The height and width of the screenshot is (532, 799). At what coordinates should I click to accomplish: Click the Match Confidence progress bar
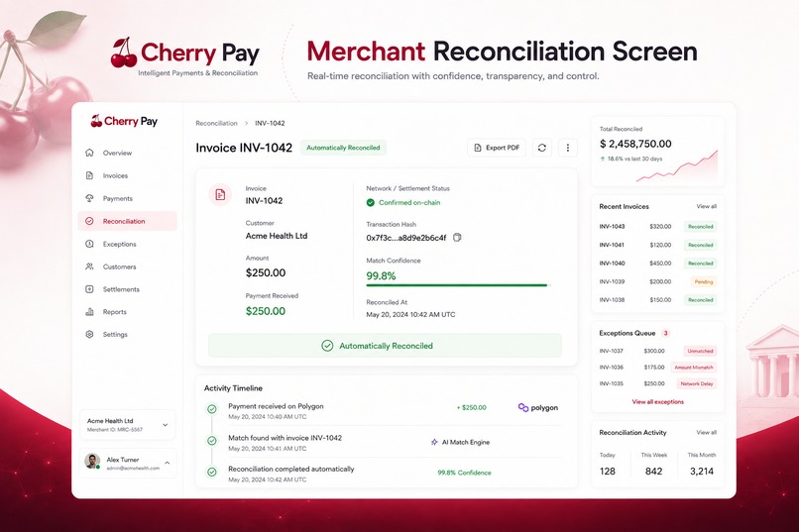point(458,285)
